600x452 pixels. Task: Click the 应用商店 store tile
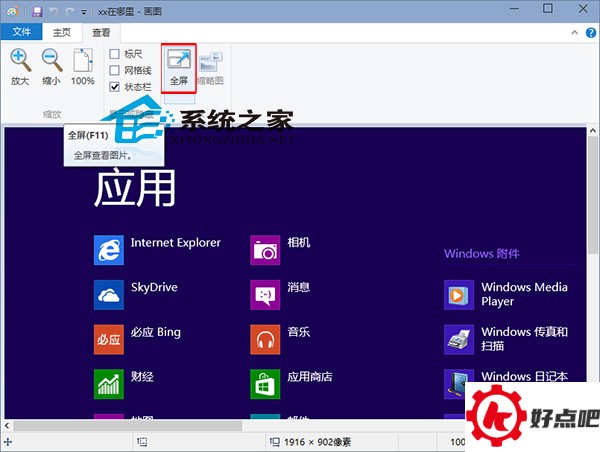(265, 384)
